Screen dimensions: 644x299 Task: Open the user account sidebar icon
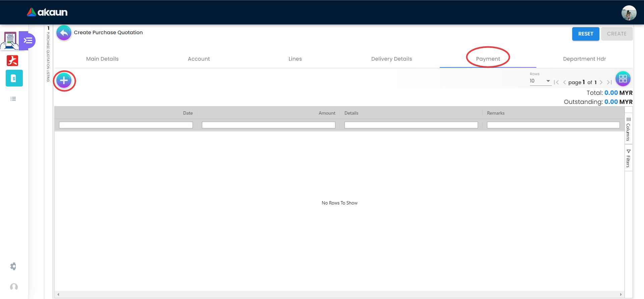pyautogui.click(x=14, y=287)
